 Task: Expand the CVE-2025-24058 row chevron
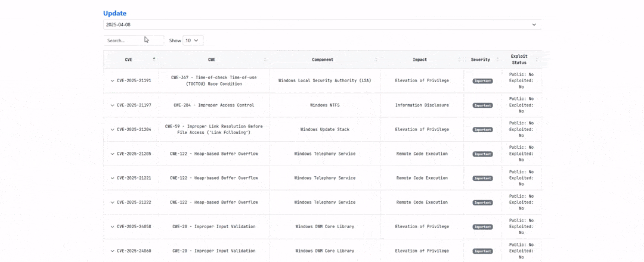point(112,227)
